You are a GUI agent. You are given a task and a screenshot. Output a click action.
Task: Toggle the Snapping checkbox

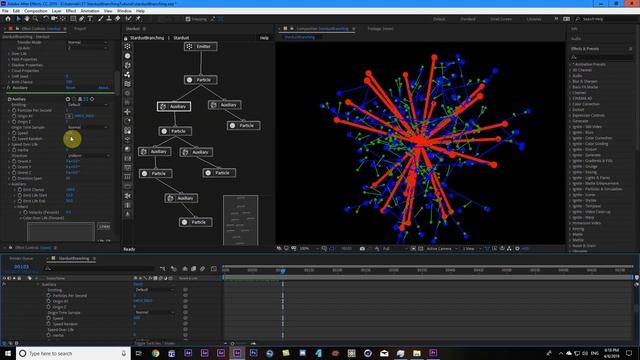[188, 19]
